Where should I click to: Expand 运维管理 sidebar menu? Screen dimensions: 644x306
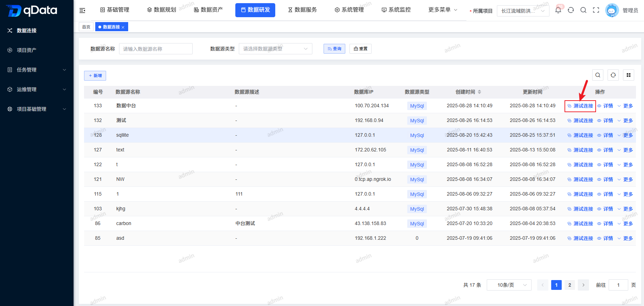(x=37, y=89)
